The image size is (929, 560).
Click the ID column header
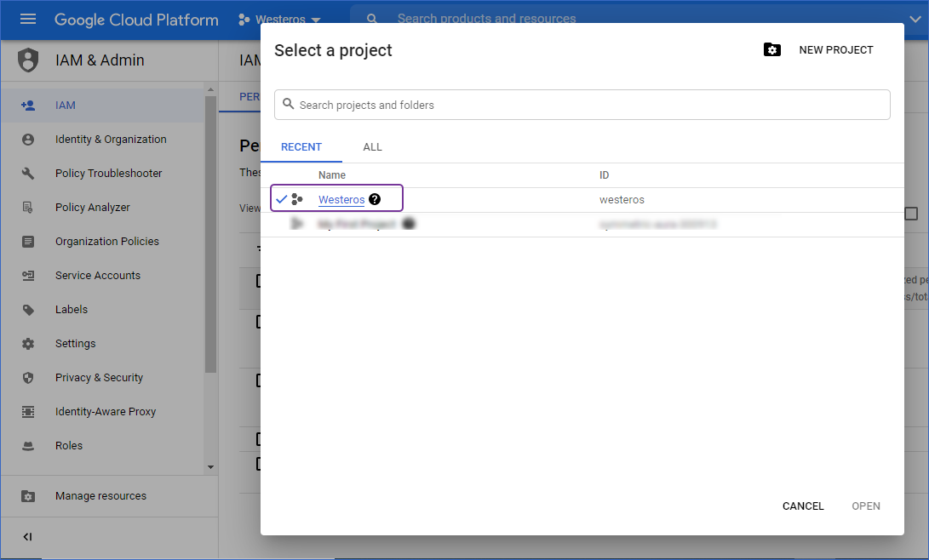[604, 175]
